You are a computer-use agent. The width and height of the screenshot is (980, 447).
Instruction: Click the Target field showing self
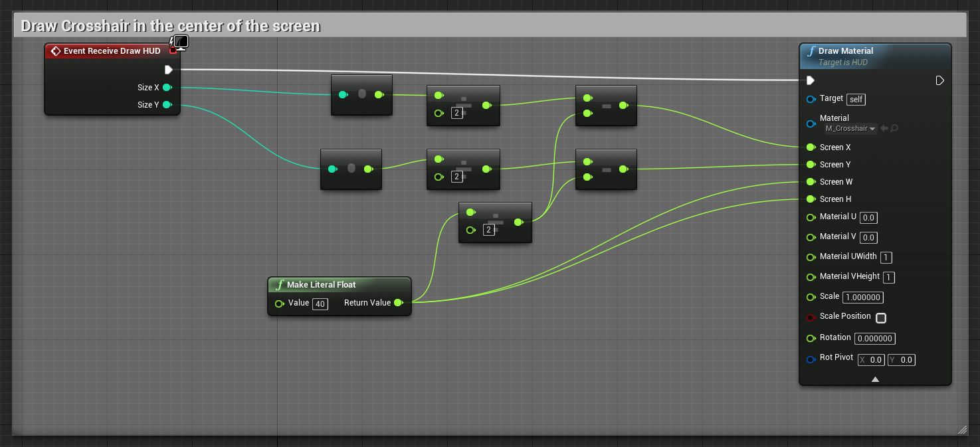pyautogui.click(x=856, y=100)
